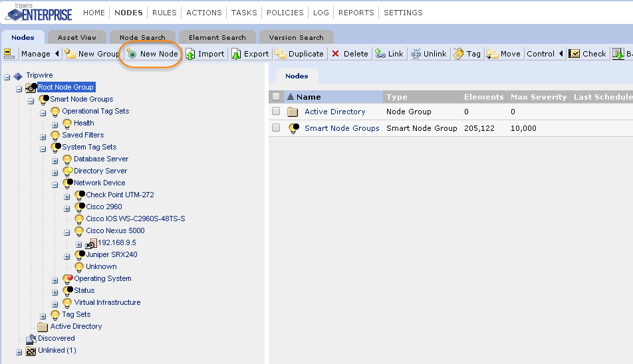This screenshot has height=364, width=633.
Task: Open the ACTIONS menu
Action: [x=204, y=13]
